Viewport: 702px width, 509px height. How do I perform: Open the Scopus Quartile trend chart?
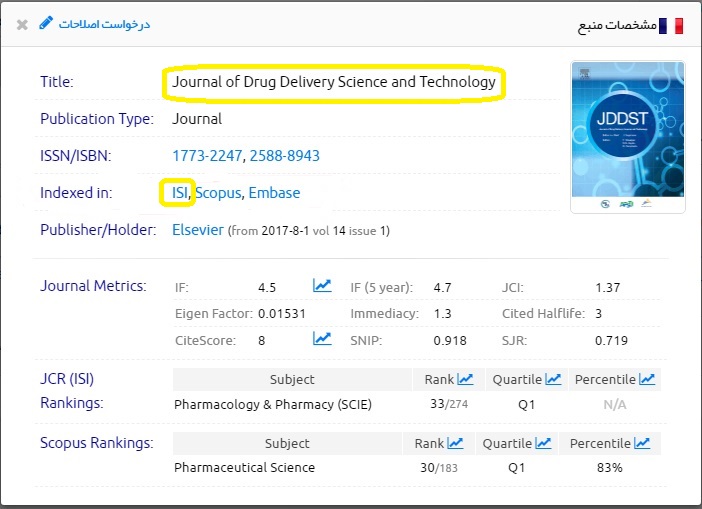543,443
